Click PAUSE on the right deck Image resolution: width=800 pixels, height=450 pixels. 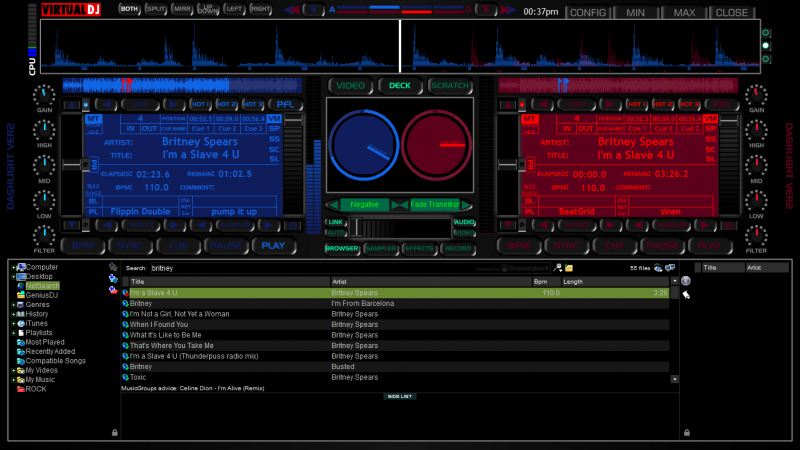pyautogui.click(x=662, y=246)
